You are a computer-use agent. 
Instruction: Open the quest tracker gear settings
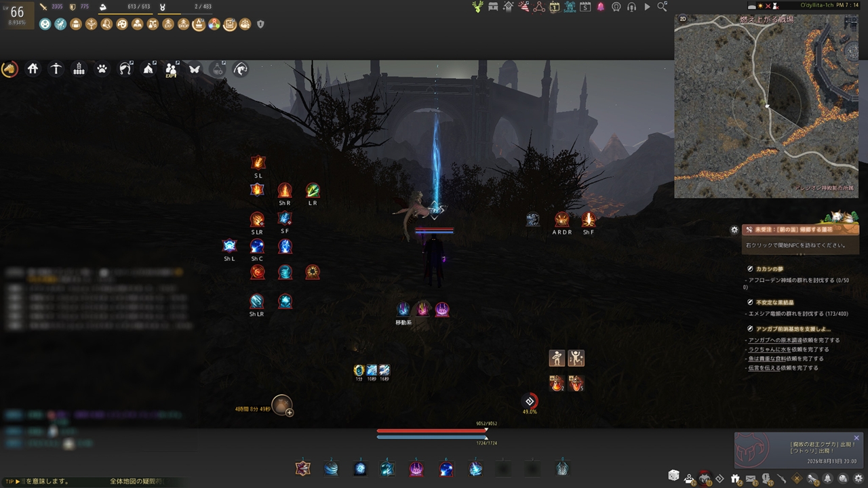(x=734, y=230)
